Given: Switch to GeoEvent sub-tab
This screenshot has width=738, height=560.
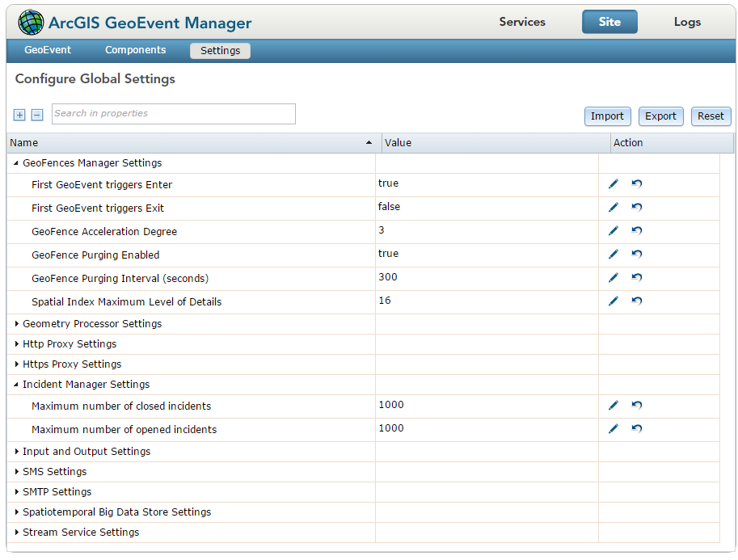Looking at the screenshot, I should click(48, 50).
